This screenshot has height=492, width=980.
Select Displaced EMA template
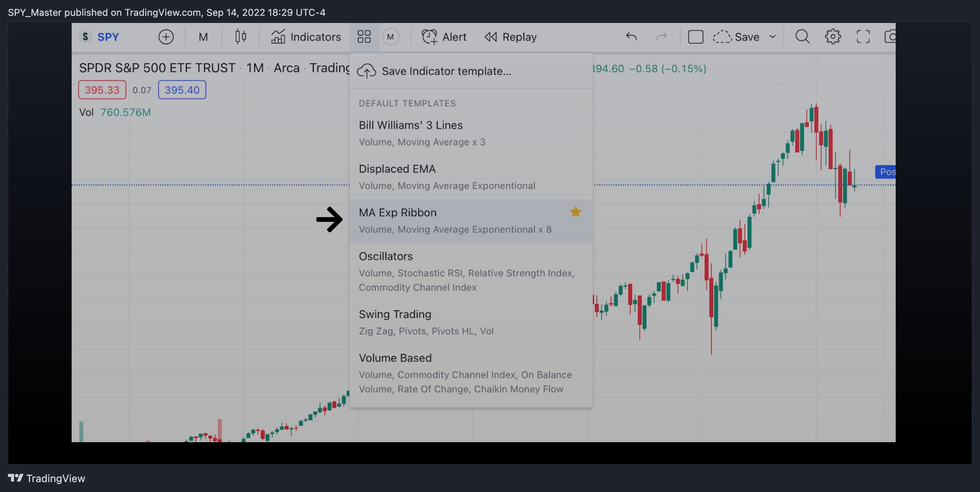(x=471, y=177)
